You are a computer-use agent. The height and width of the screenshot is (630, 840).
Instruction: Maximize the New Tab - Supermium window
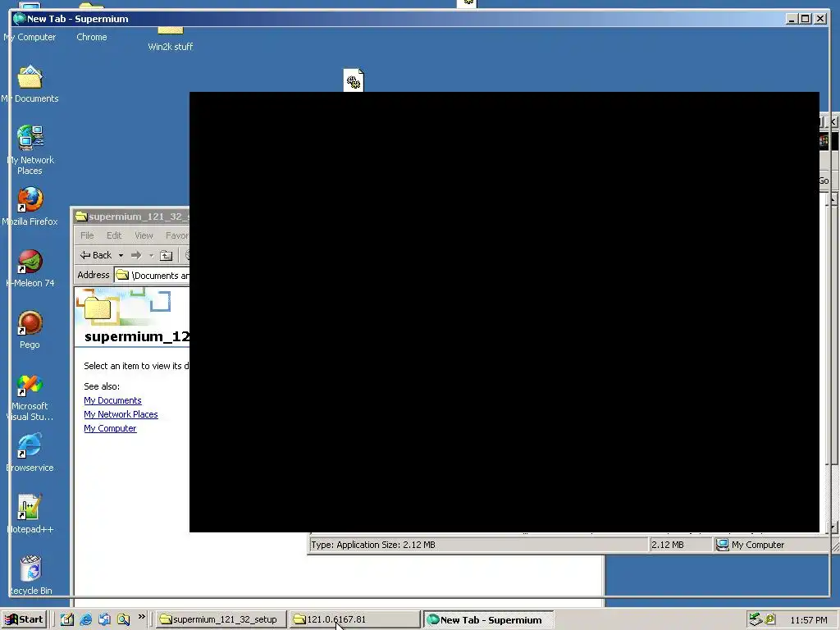click(x=806, y=19)
